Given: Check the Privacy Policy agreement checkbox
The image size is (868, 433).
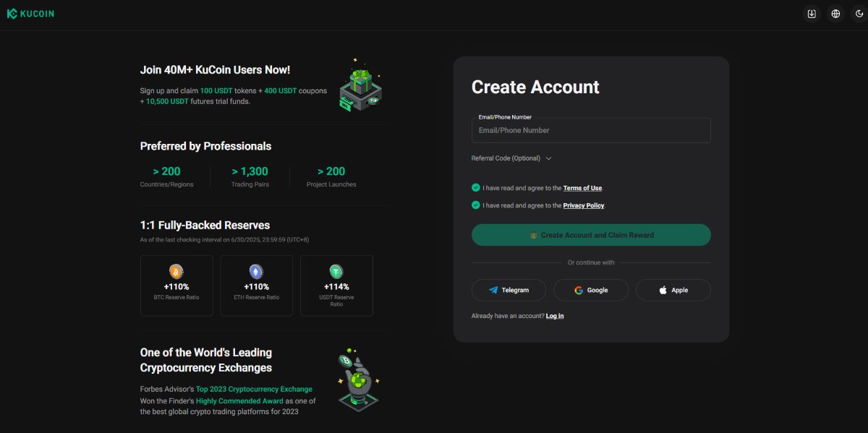Looking at the screenshot, I should (475, 205).
